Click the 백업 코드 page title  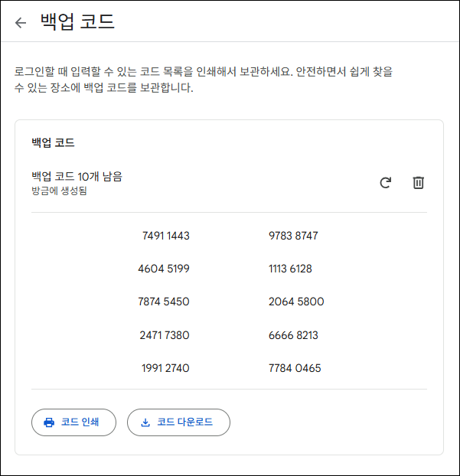(77, 22)
